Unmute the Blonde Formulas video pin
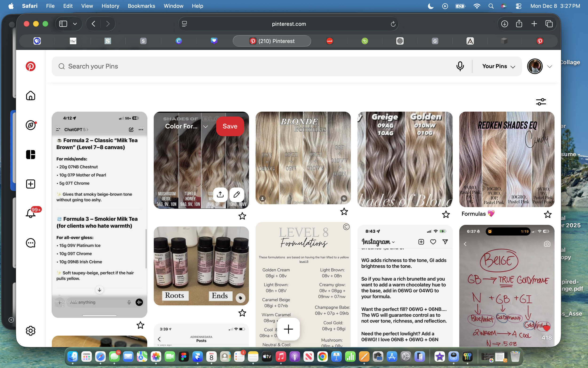Image resolution: width=588 pixels, height=368 pixels. pos(344,198)
